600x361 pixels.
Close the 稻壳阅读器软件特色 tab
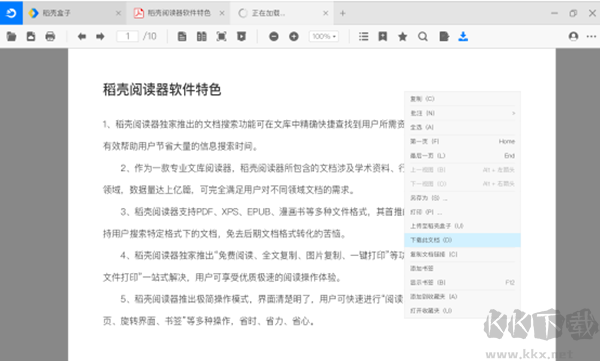(222, 13)
